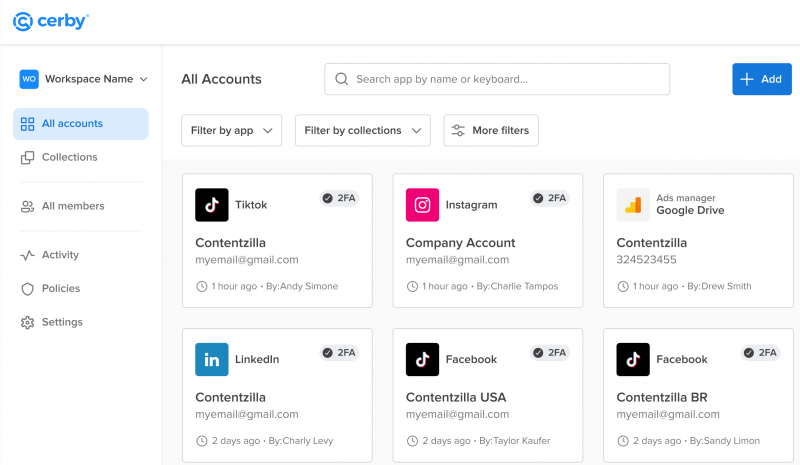Click the Cerby logo in header
The height and width of the screenshot is (465, 800).
[50, 21]
